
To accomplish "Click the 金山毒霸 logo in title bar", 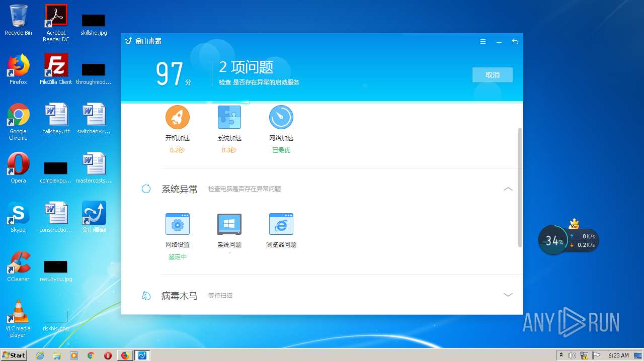I will pos(143,41).
